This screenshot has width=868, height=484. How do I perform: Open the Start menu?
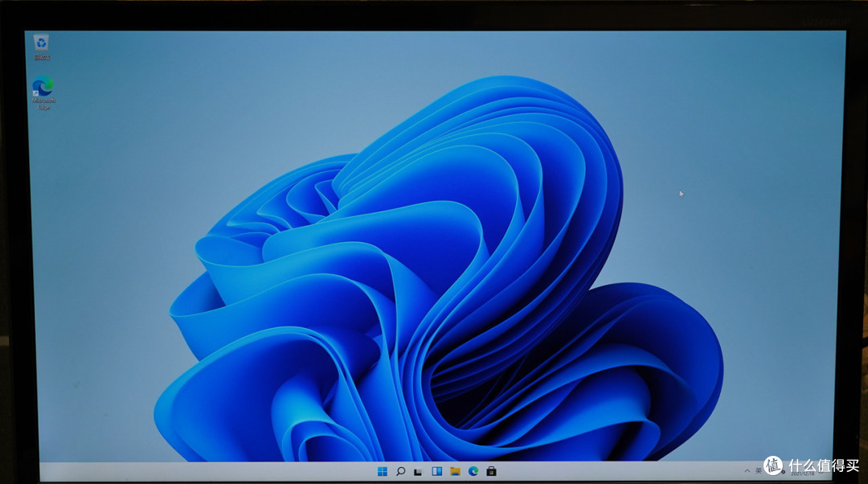(383, 472)
